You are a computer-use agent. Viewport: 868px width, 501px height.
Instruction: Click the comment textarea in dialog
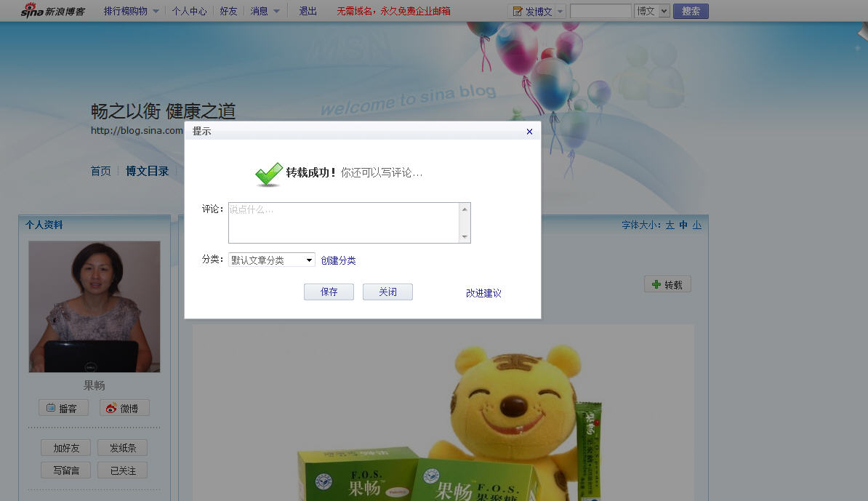click(x=344, y=223)
